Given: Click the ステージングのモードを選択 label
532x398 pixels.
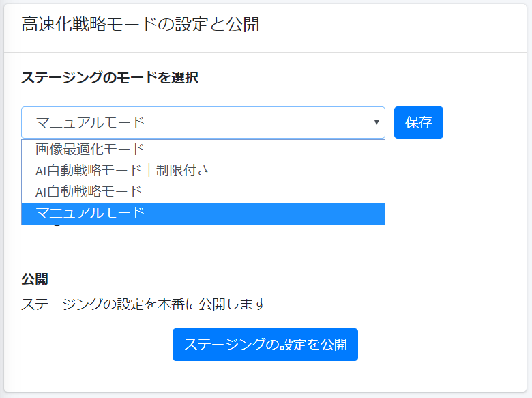Looking at the screenshot, I should click(x=110, y=77).
